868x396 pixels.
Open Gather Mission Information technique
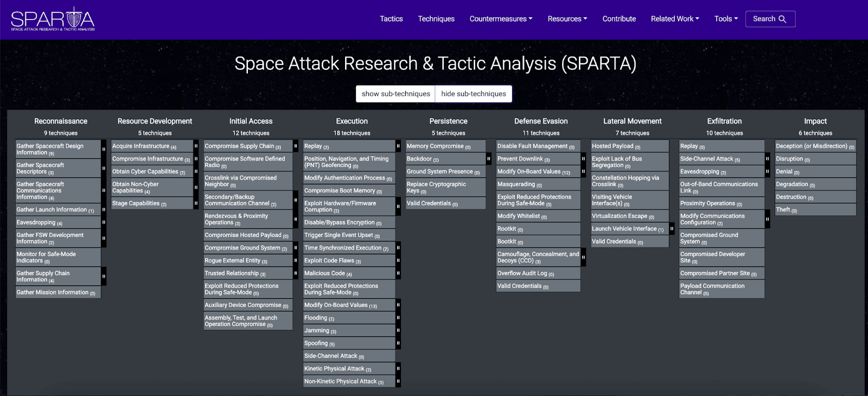click(x=58, y=292)
